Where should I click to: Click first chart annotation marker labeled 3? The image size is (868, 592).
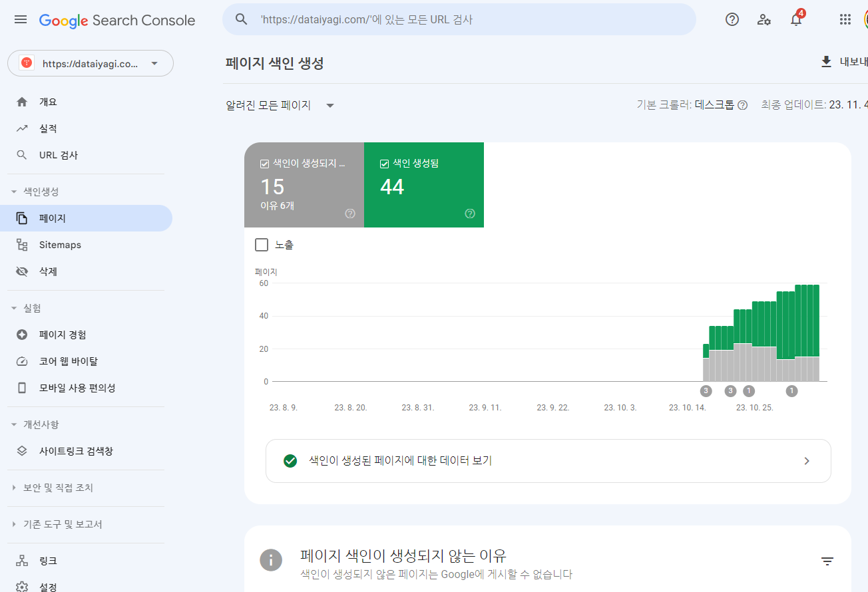(706, 390)
